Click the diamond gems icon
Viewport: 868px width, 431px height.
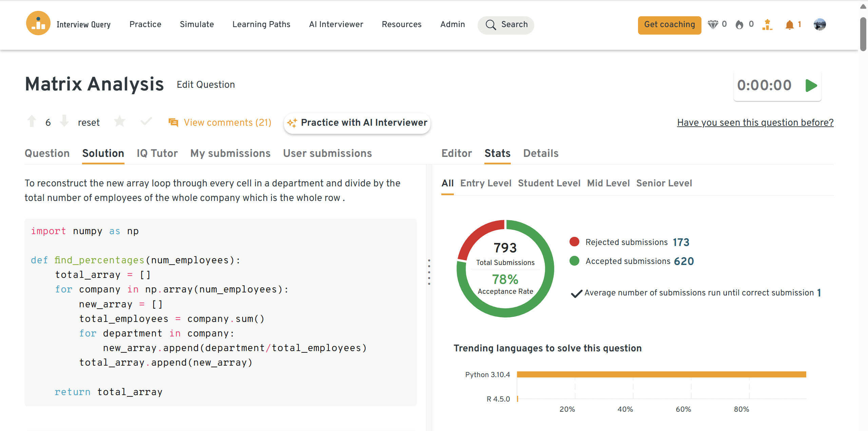[x=713, y=24]
